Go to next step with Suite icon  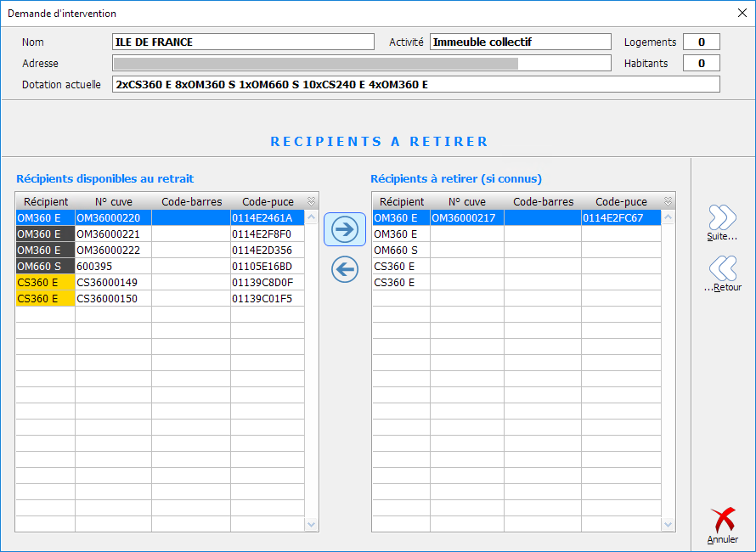tap(722, 222)
